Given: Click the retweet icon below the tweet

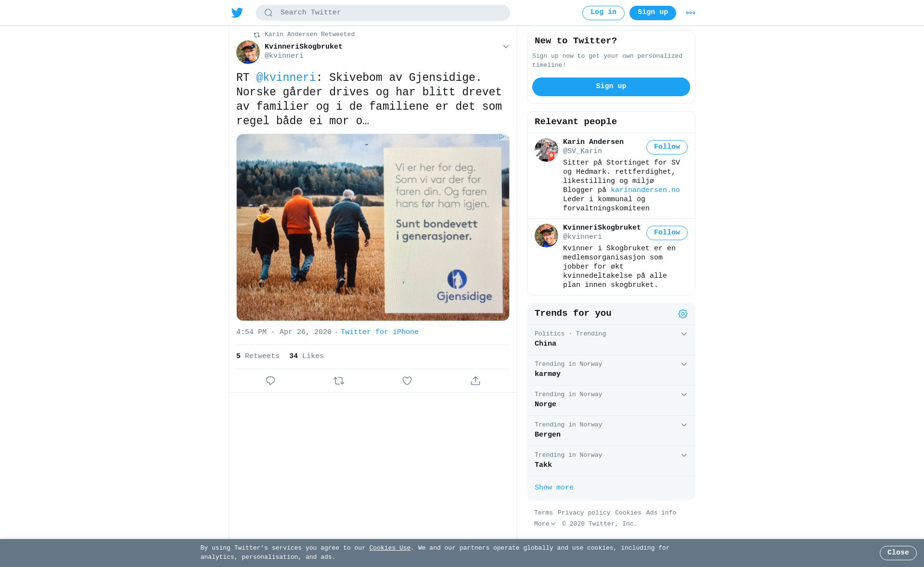Looking at the screenshot, I should click(x=339, y=381).
